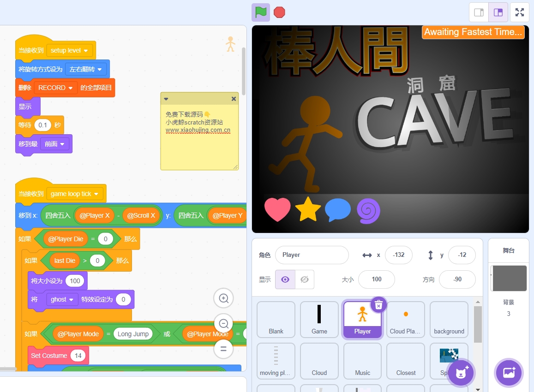
Task: Select the moving pl... sprite
Action: tap(276, 361)
